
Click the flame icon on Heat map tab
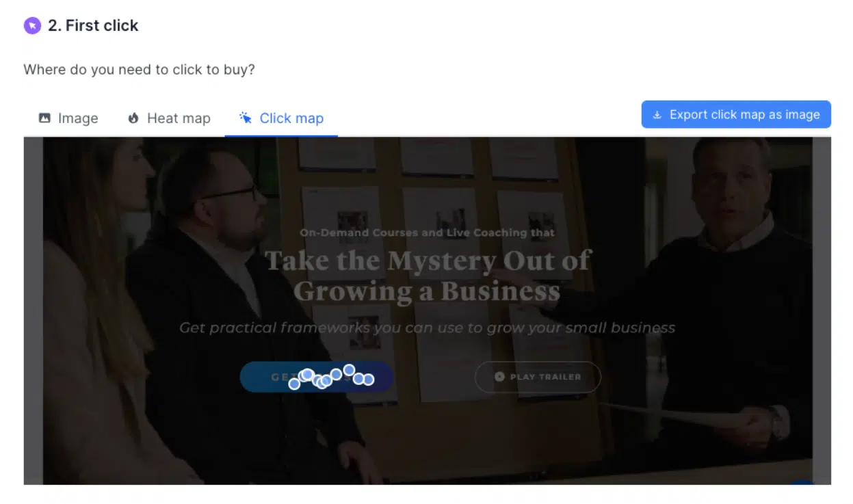(133, 118)
